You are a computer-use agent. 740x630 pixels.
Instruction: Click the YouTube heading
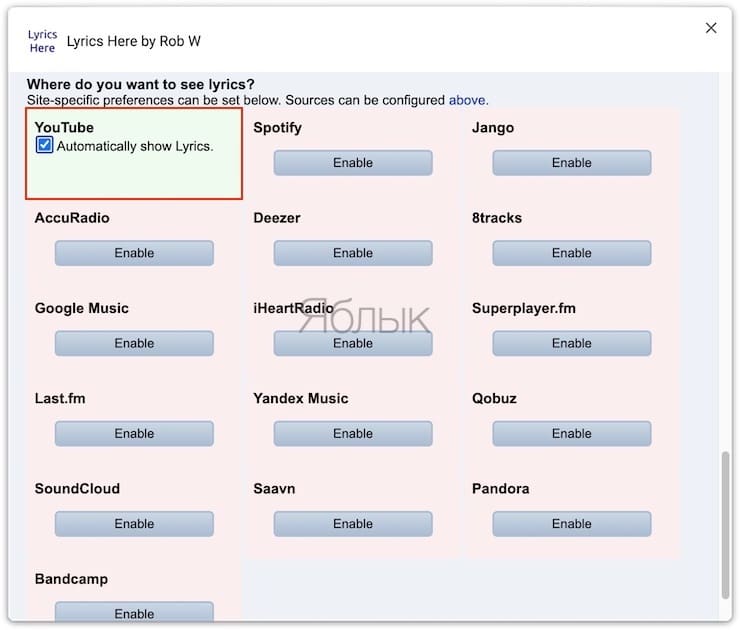pos(64,127)
